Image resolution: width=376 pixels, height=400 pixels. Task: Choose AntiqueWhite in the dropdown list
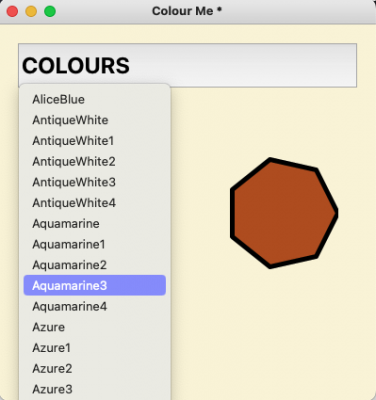click(x=95, y=120)
